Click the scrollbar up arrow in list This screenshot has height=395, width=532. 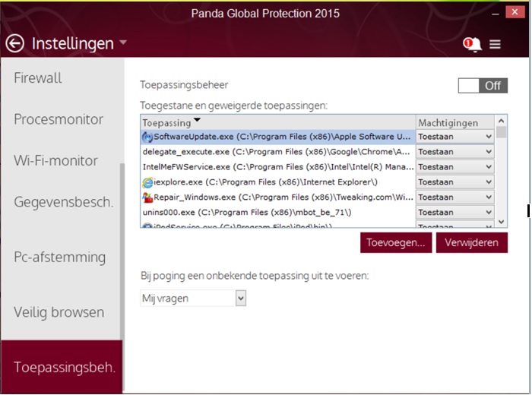tap(501, 121)
